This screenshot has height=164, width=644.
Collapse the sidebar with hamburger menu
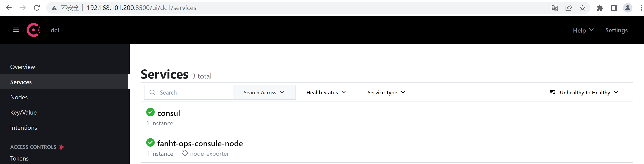coord(16,30)
